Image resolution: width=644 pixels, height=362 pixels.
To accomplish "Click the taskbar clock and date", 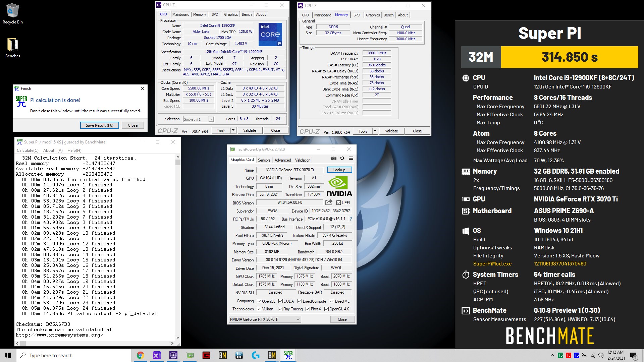I will point(615,355).
